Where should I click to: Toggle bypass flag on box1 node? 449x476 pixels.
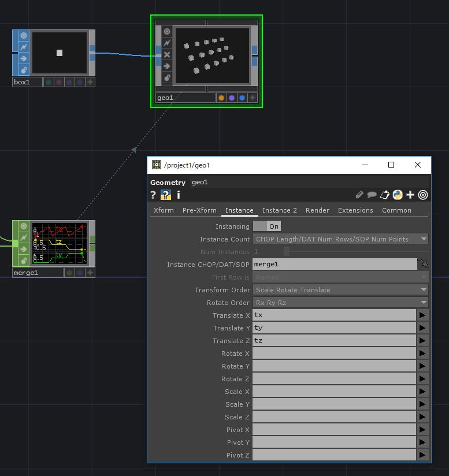(x=24, y=47)
